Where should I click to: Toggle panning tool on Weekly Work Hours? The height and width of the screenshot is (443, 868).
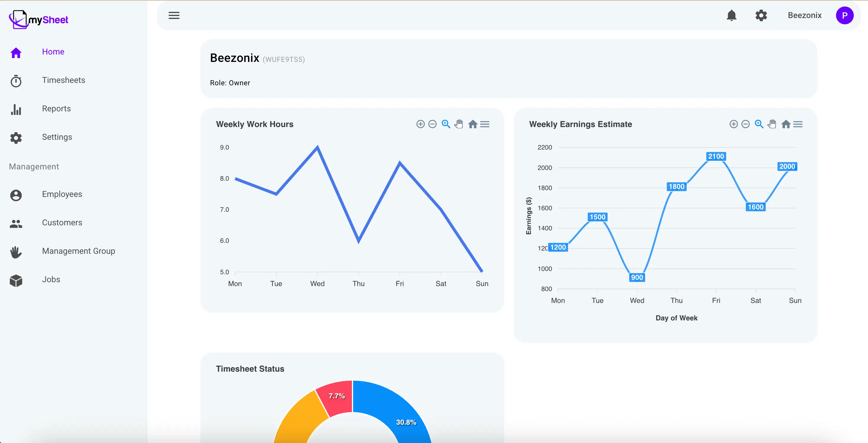click(459, 124)
